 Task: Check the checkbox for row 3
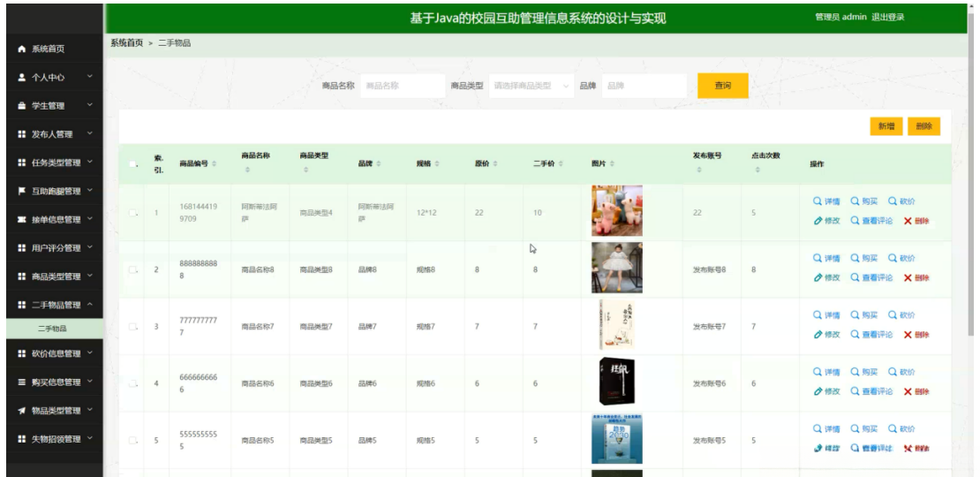(132, 326)
